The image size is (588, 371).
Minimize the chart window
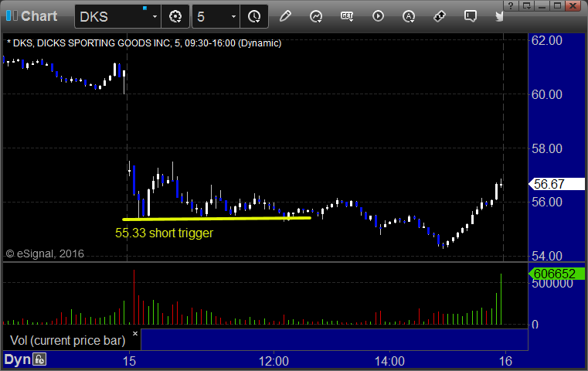tap(542, 5)
